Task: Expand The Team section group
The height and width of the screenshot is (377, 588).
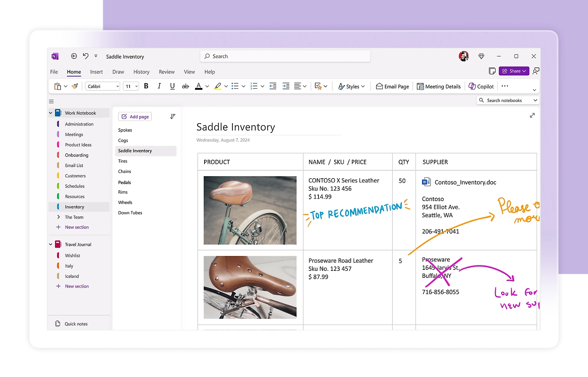Action: click(59, 217)
